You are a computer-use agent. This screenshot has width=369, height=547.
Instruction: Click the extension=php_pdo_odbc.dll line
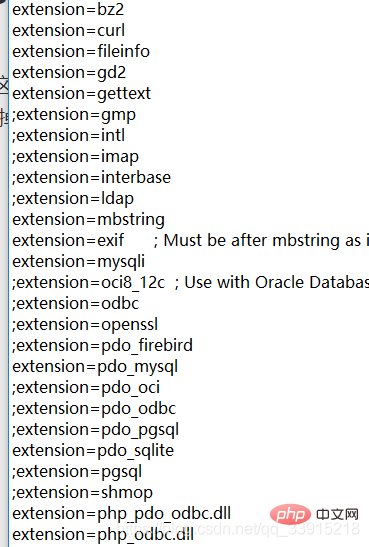tap(122, 514)
